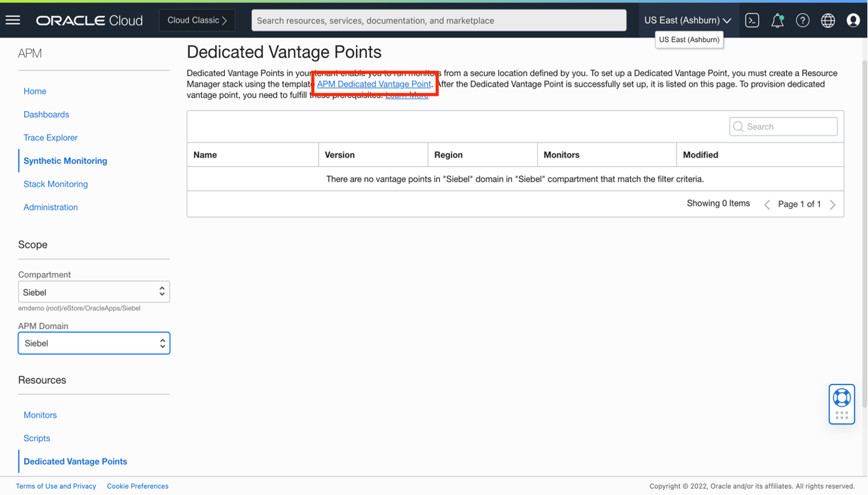Open the APM Dedicated Vantage Point template link
This screenshot has height=495, width=868.
click(x=374, y=84)
